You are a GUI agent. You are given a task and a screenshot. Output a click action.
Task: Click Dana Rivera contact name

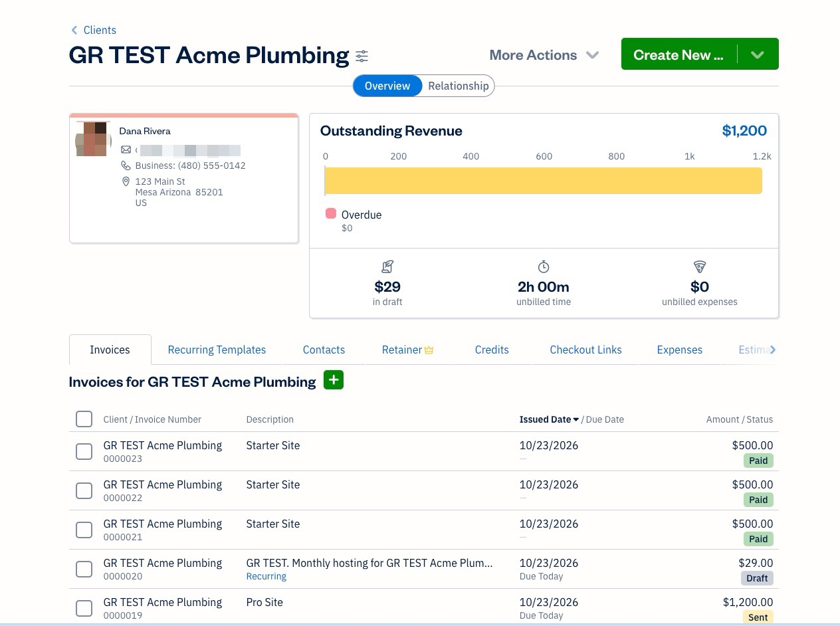click(x=145, y=131)
